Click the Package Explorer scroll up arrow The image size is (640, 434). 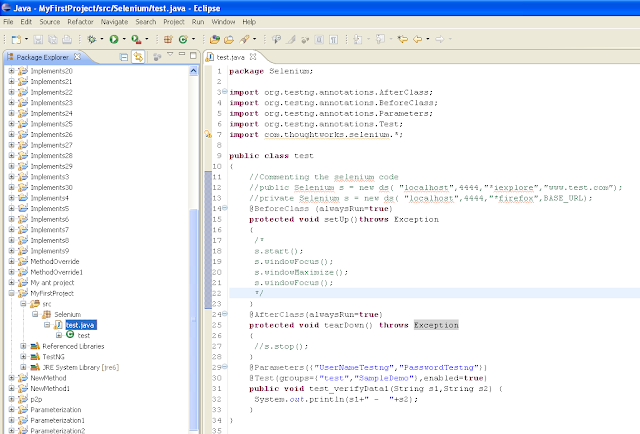click(x=193, y=71)
